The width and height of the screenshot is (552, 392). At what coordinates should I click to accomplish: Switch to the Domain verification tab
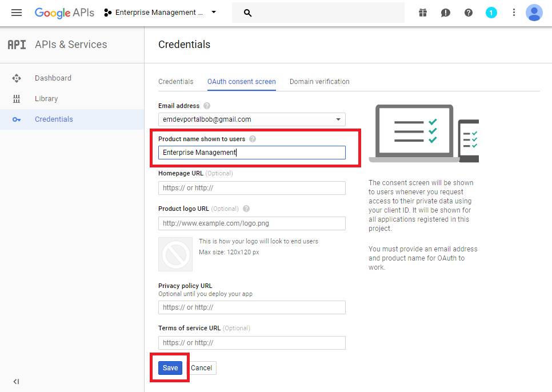click(319, 82)
